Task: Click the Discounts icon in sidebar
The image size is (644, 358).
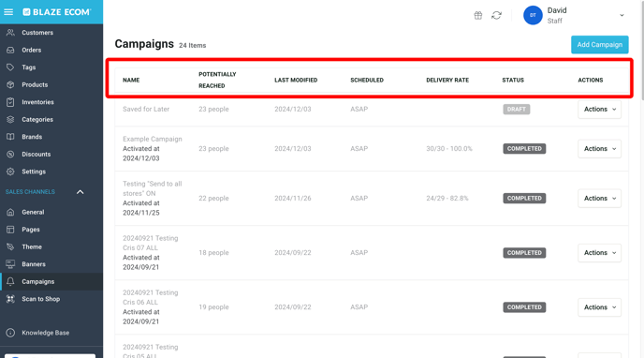Action: [x=10, y=154]
